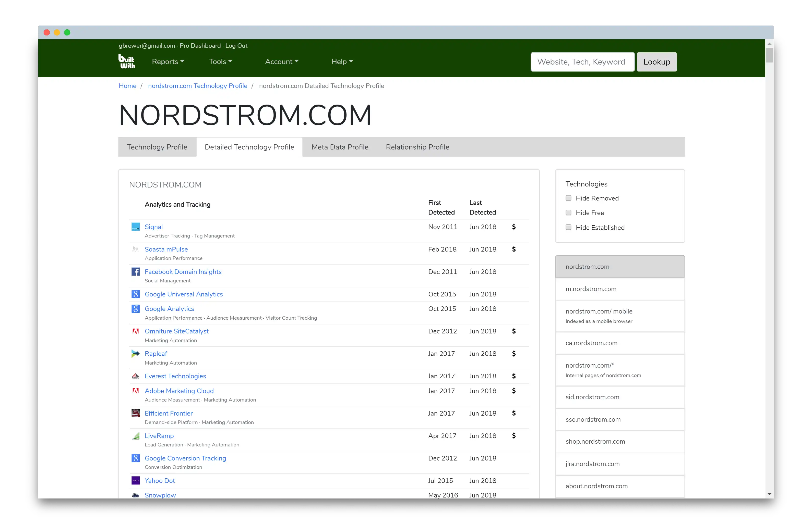Click the Analytics and Tracking section heading
Viewport: 812px width, 524px height.
(177, 204)
